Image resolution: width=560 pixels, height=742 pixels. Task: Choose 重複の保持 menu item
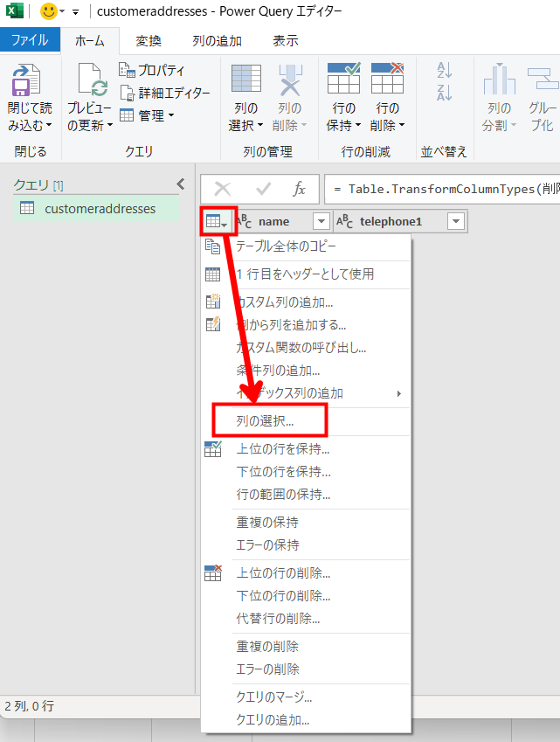click(306, 523)
